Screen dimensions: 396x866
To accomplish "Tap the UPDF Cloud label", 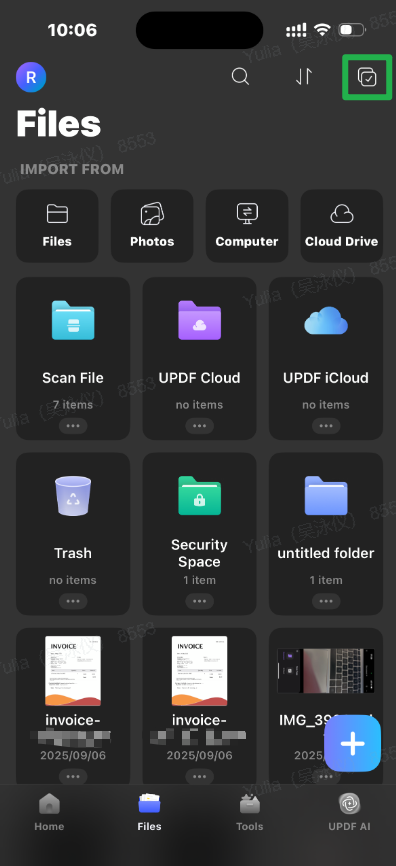I will click(199, 378).
